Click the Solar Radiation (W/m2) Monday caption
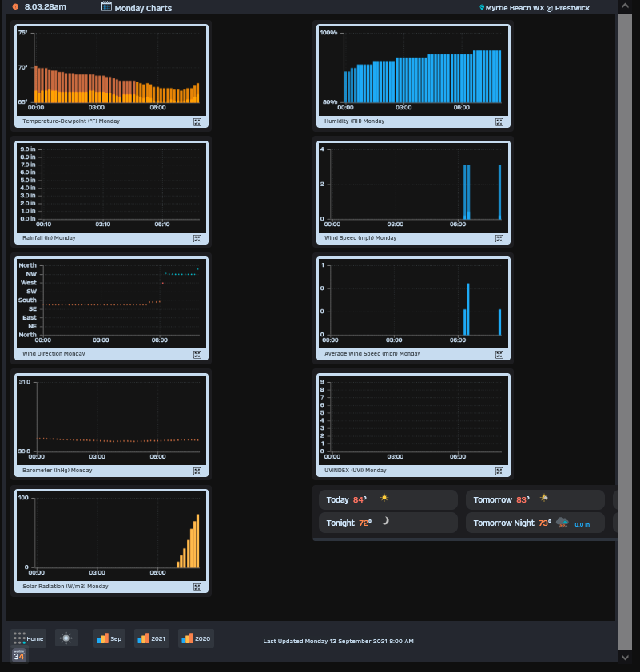 click(x=66, y=587)
